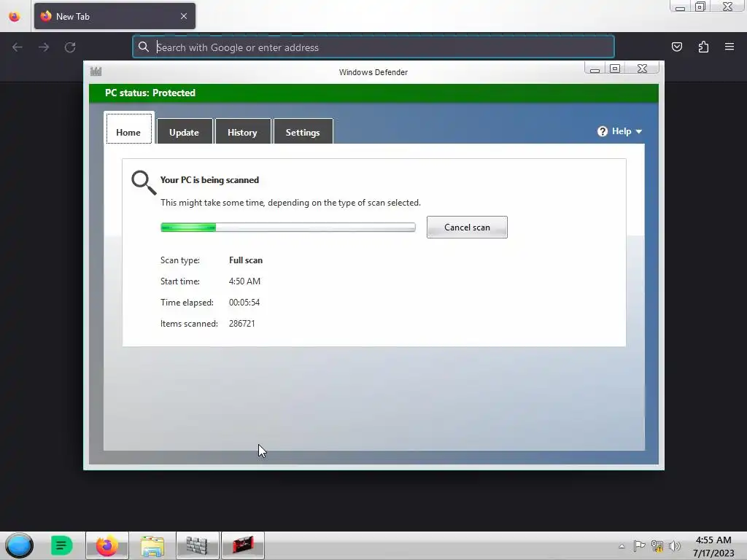Open the green notes app on taskbar
747x560 pixels.
tap(61, 545)
